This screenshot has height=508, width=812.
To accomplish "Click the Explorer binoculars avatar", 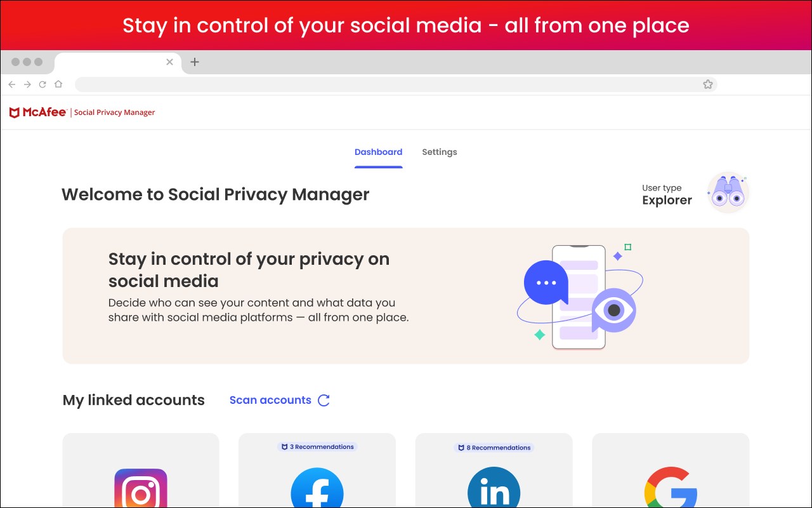I will click(x=728, y=193).
